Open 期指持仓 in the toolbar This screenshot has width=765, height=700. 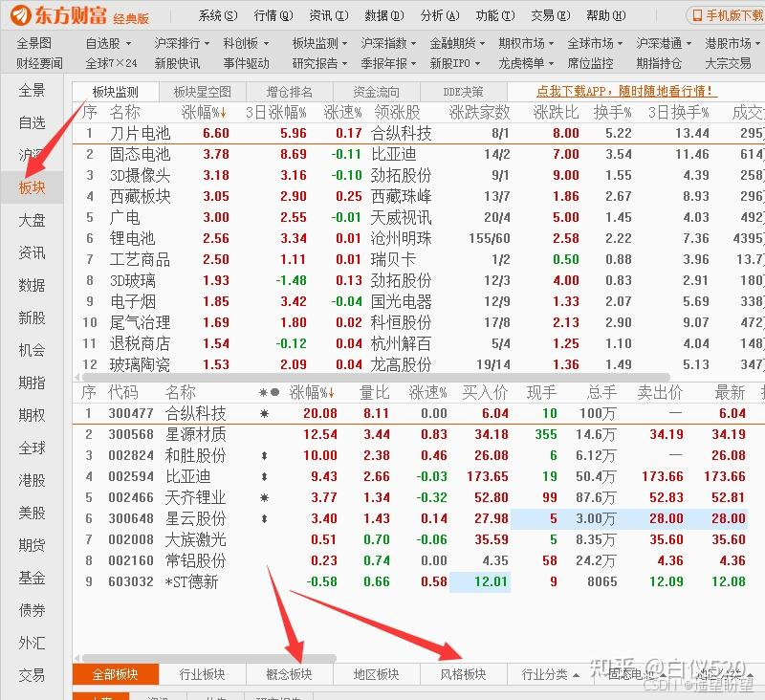(x=659, y=63)
